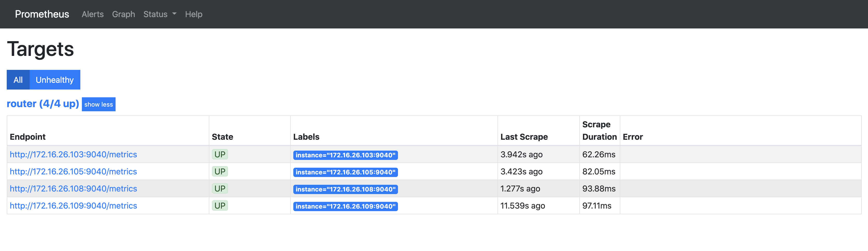Show only Unhealthy targets
Viewport: 868px width, 251px height.
(x=55, y=80)
